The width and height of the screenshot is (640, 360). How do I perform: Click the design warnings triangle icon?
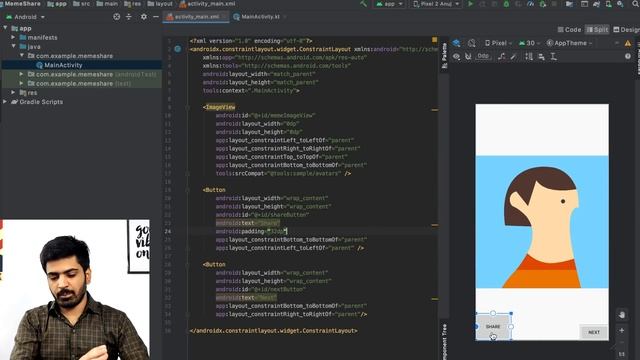(x=628, y=43)
